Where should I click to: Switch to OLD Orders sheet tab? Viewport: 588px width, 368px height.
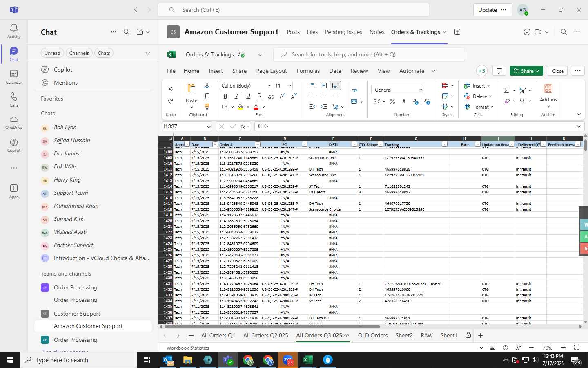(x=373, y=335)
